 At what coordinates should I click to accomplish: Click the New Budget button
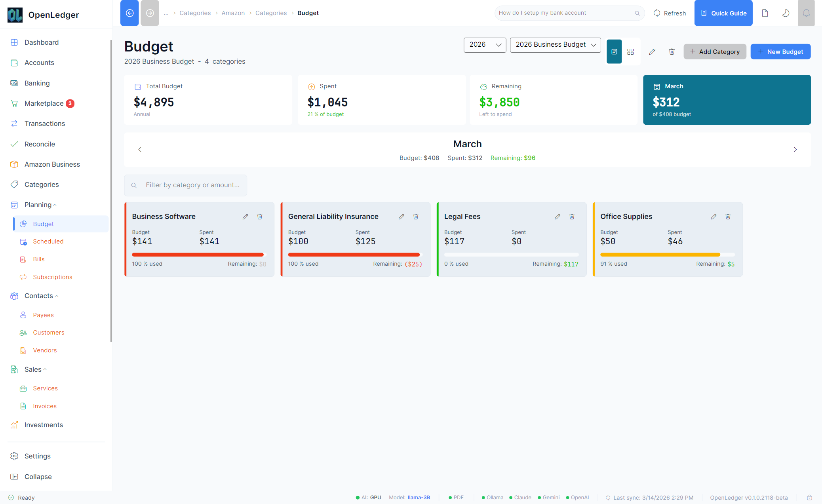point(780,51)
